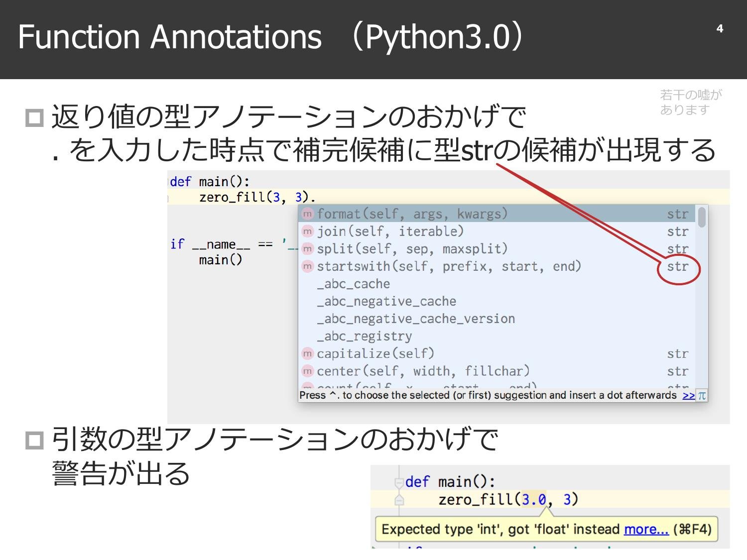Toggle the code fold marker beside def main()

click(x=399, y=481)
